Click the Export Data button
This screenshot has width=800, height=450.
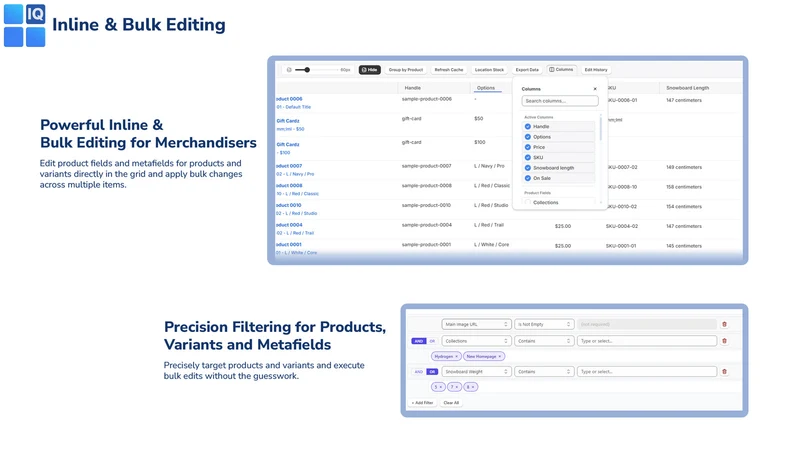click(527, 70)
